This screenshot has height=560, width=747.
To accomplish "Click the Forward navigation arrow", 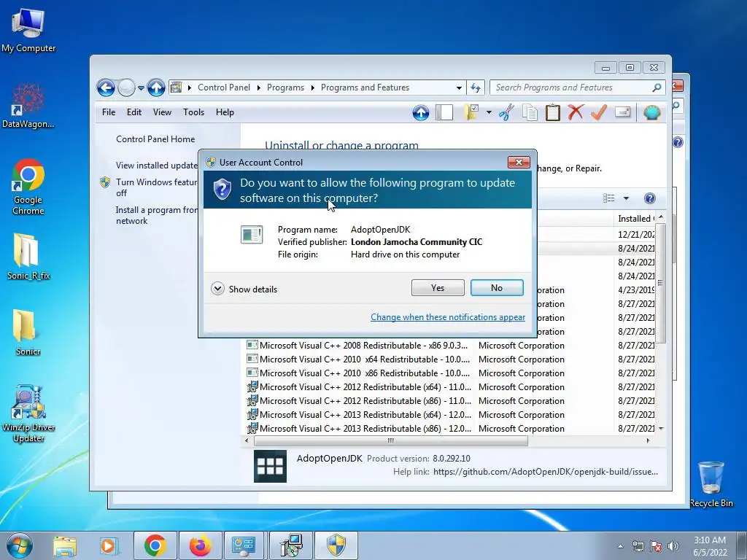I will click(126, 87).
